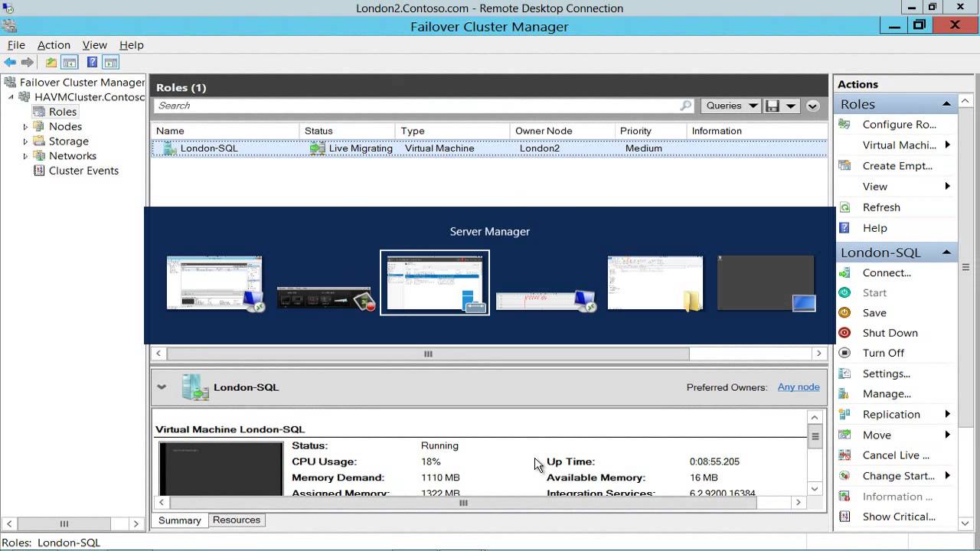Click the save query floppy icon
Screen dimensions: 980x551
tap(773, 106)
